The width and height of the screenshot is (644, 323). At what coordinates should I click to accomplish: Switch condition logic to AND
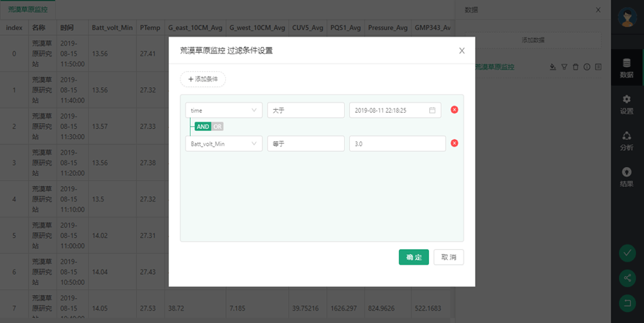pos(203,127)
